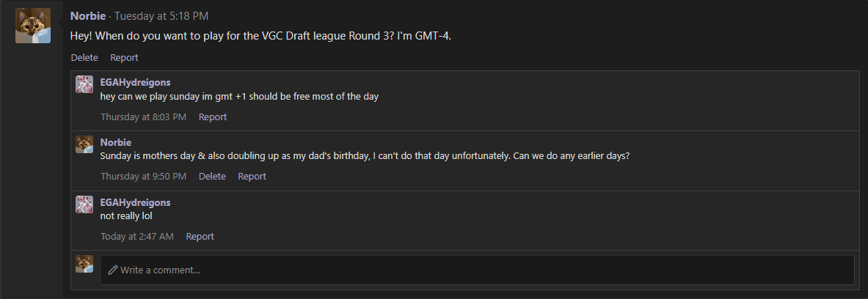Report the Thursday 8:03 PM comment
This screenshot has width=868, height=299.
click(213, 117)
